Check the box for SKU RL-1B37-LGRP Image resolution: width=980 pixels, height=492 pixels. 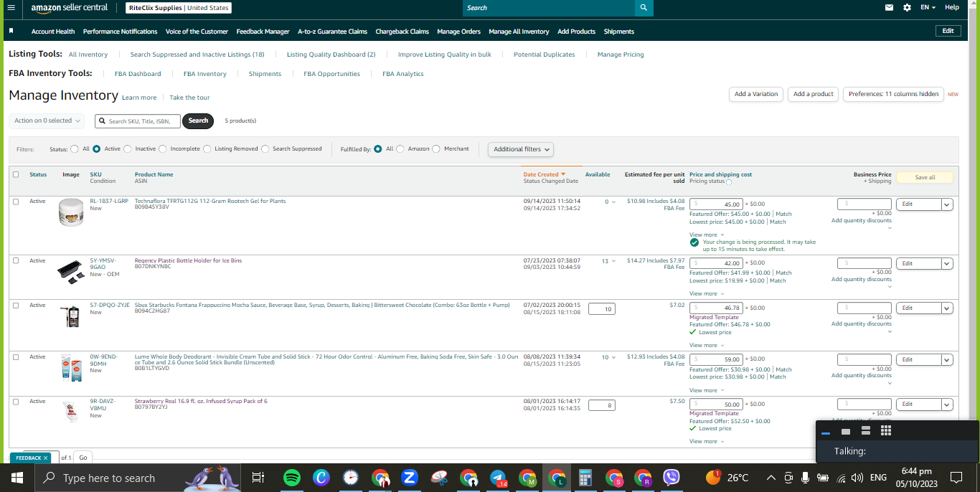[x=17, y=202]
